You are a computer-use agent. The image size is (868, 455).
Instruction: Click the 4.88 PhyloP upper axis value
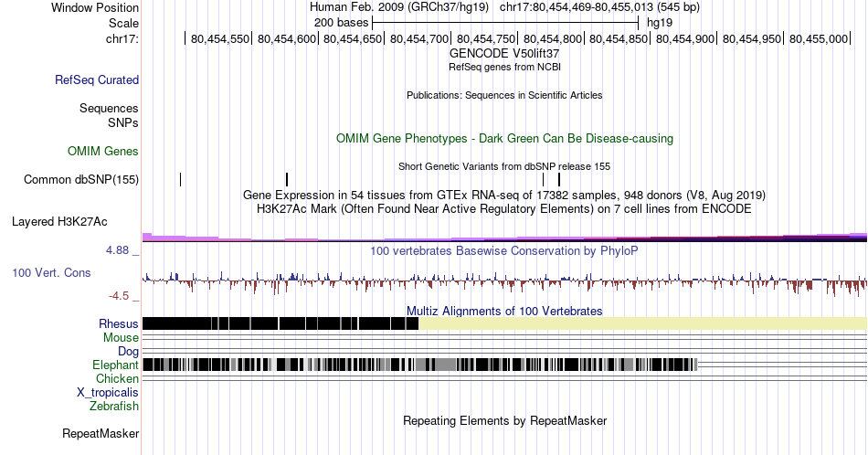coord(117,250)
